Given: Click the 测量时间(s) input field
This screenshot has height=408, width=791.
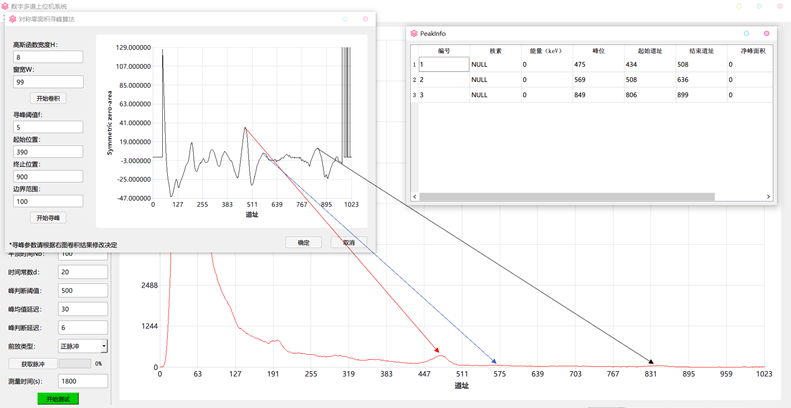Looking at the screenshot, I should coord(83,381).
